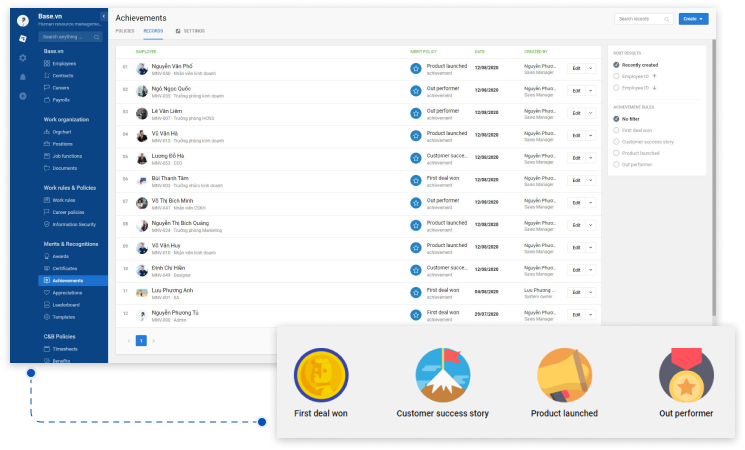Open the Create button dropdown

(693, 18)
